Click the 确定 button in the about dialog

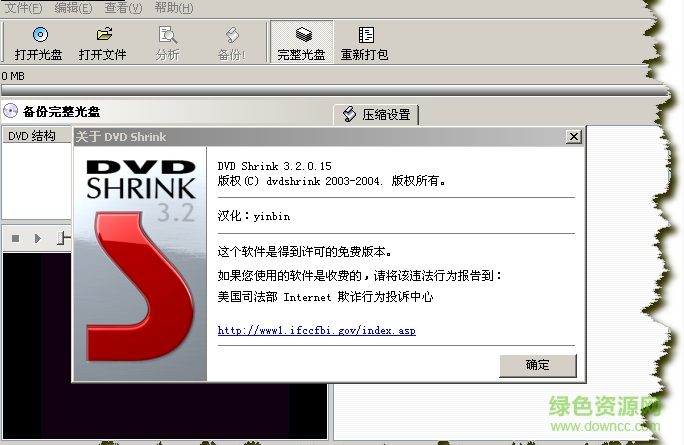click(x=537, y=365)
